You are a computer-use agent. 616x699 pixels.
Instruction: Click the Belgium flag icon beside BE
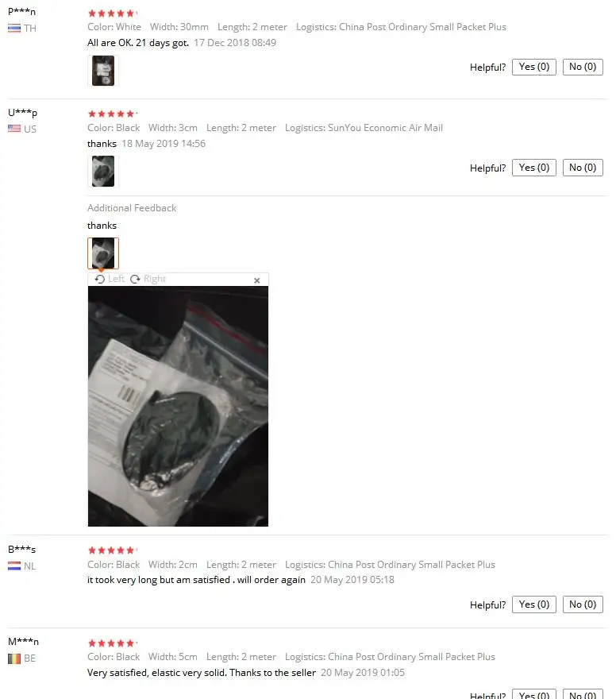point(14,658)
